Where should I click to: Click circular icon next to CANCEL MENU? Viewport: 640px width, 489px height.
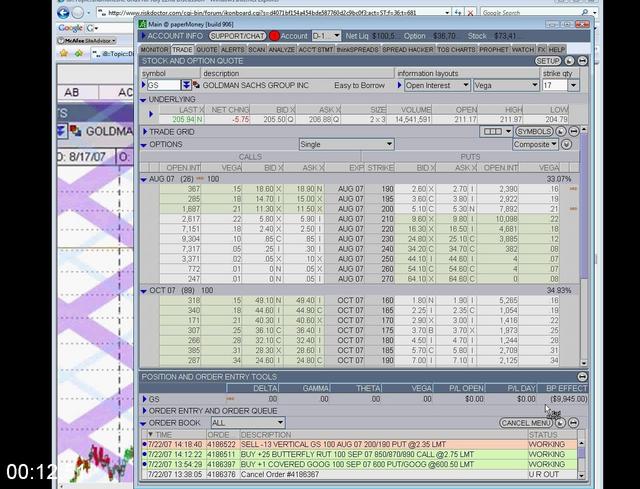click(x=560, y=423)
